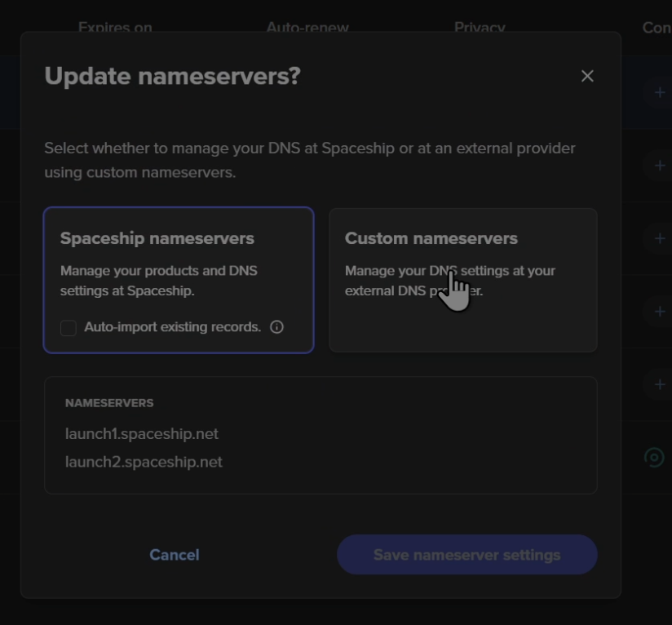
Task: Click the plus icon in the third table row
Action: 659,238
